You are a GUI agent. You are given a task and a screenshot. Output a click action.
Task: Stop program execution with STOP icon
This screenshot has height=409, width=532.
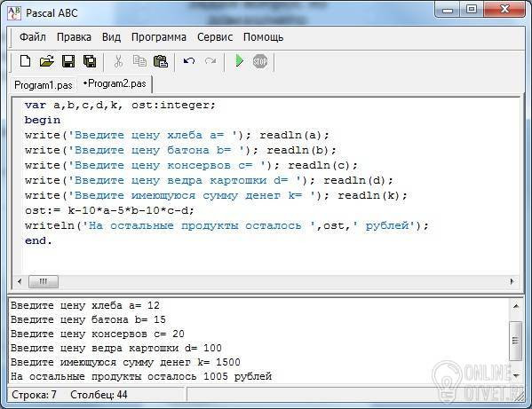click(260, 61)
